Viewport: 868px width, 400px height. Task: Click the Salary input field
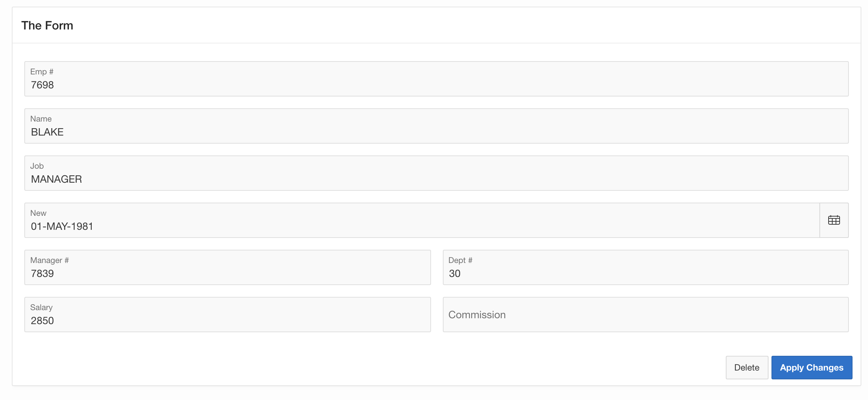(x=227, y=320)
